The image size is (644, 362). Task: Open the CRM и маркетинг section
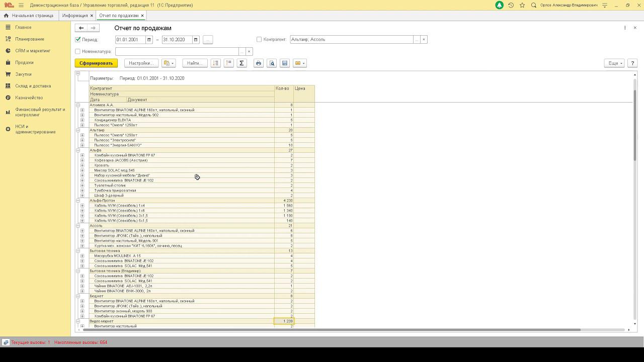[33, 51]
